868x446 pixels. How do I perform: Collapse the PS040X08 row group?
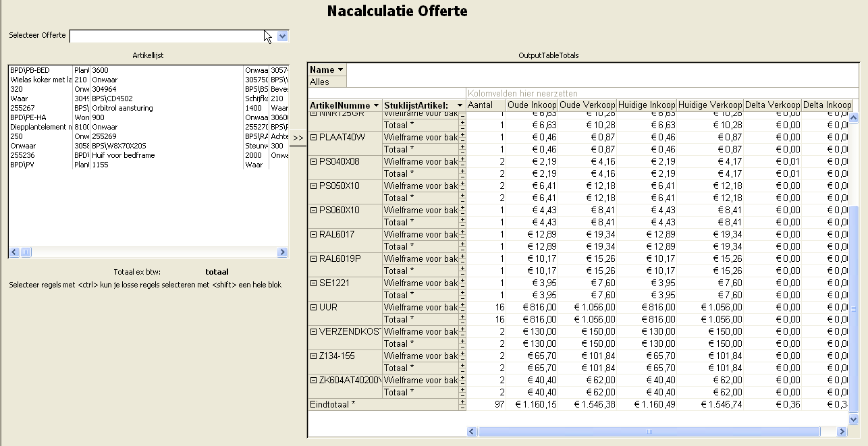[x=313, y=162]
